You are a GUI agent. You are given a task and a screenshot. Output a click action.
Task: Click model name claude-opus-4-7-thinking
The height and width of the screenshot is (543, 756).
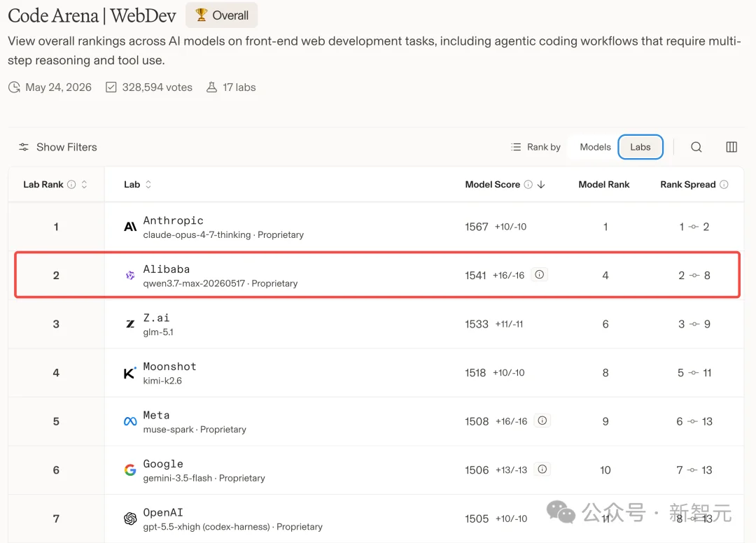click(197, 234)
